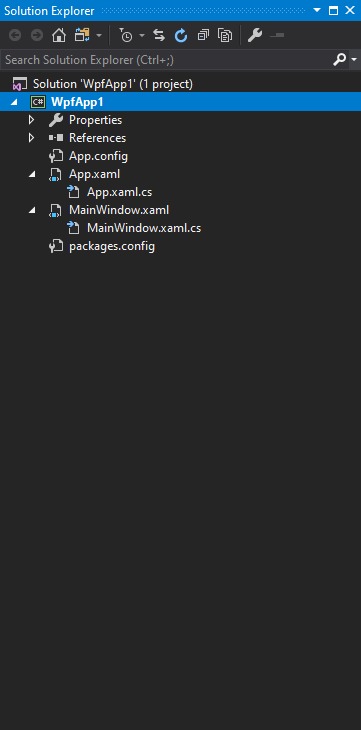Expand the Properties tree node
This screenshot has height=730, width=361.
click(32, 120)
